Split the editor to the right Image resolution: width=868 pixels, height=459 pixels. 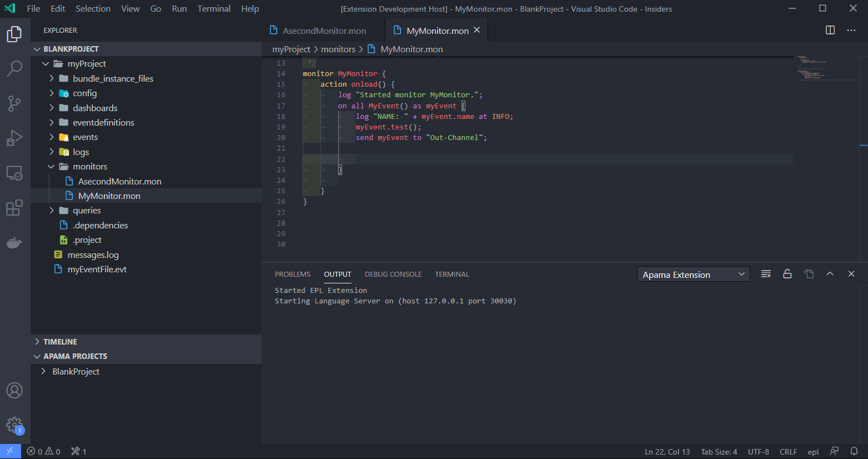click(830, 31)
